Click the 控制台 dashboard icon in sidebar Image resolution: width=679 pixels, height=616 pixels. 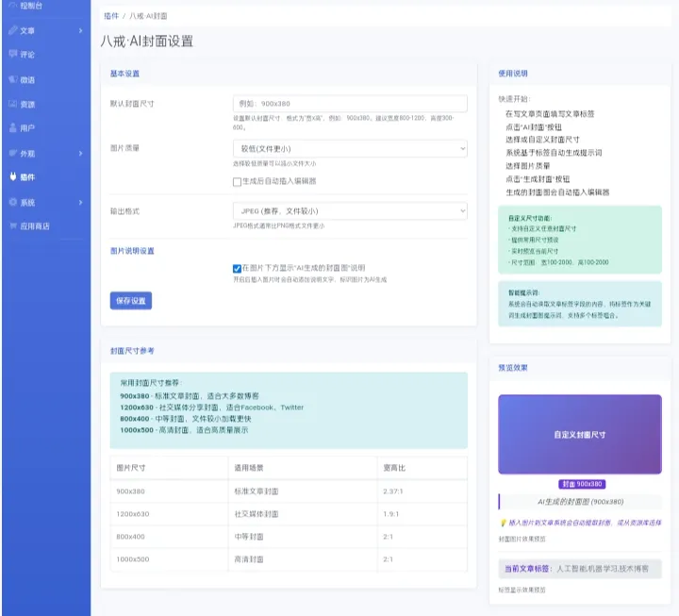[13, 6]
